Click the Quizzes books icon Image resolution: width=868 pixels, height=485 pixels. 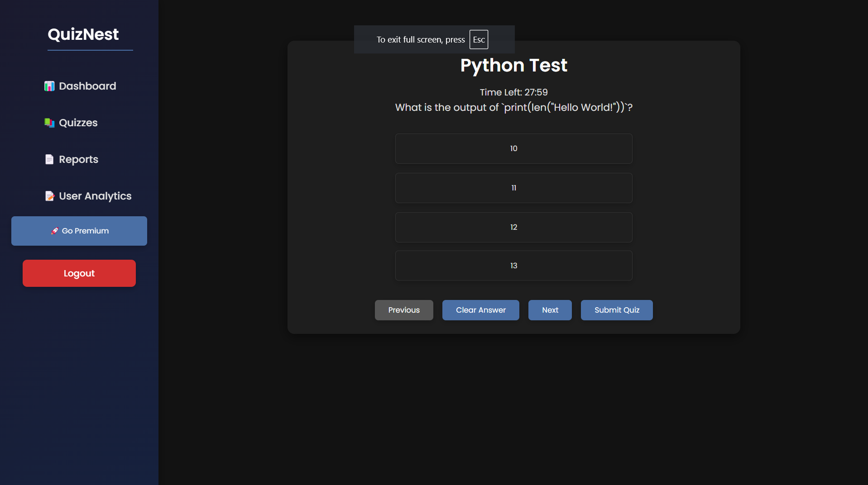[49, 123]
